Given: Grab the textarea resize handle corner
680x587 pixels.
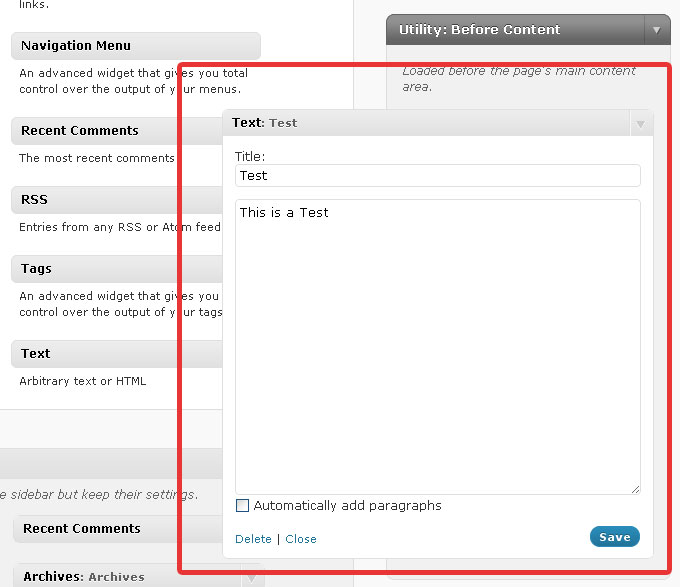Looking at the screenshot, I should click(635, 489).
